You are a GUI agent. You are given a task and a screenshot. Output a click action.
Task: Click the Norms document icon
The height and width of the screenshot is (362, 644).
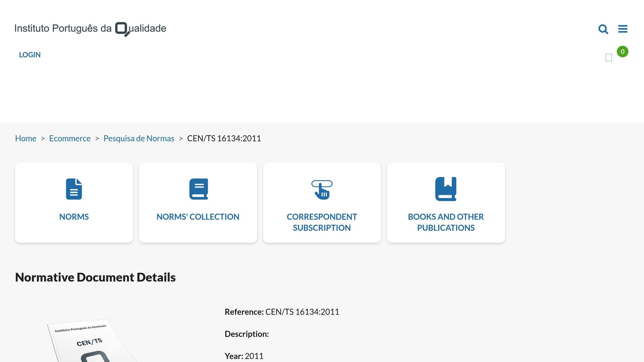74,189
